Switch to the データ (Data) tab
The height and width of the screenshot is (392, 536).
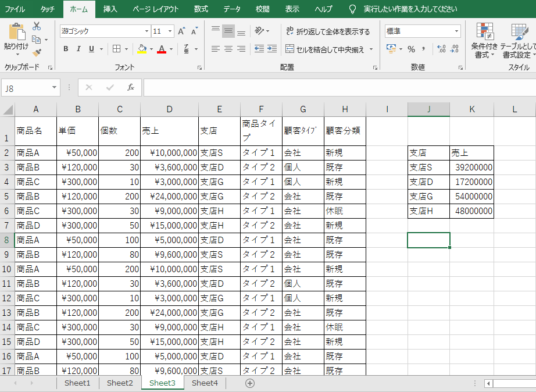pyautogui.click(x=232, y=9)
